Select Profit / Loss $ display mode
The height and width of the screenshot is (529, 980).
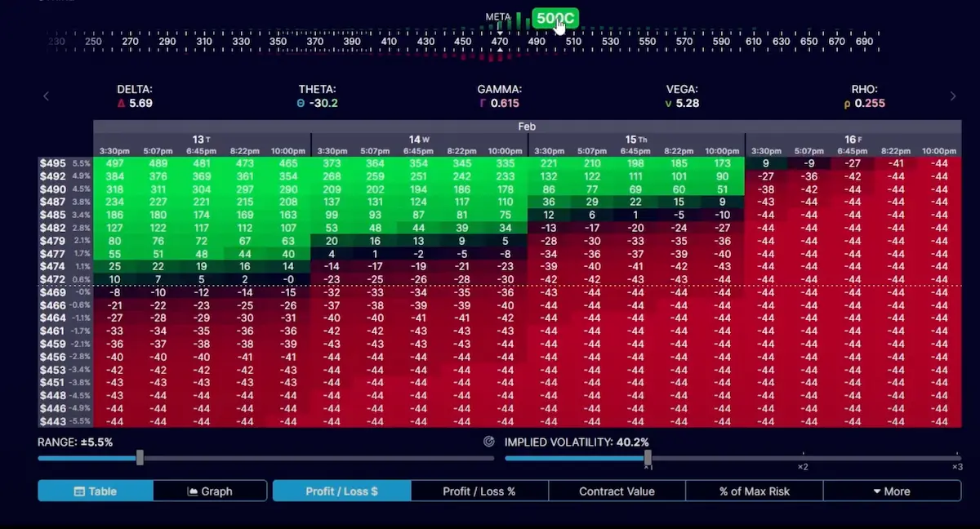pos(341,491)
